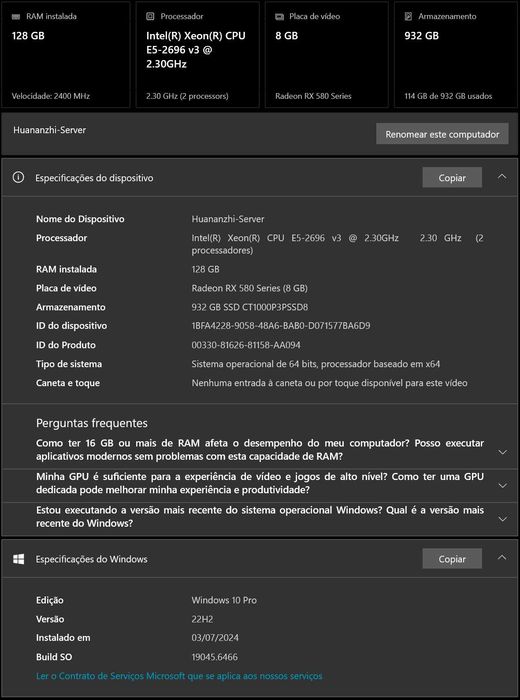
Task: Select 'Radeon RX 580 Series (8 GB)' value
Action: [x=250, y=288]
